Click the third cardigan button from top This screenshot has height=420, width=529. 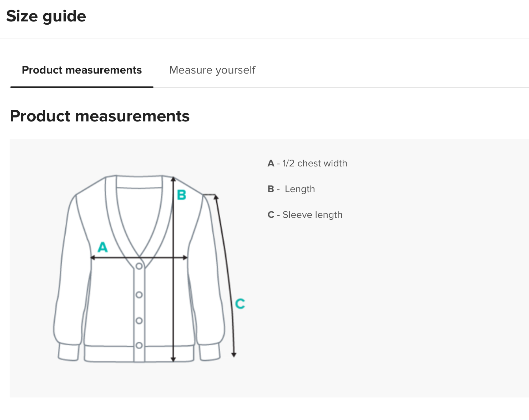tap(139, 320)
